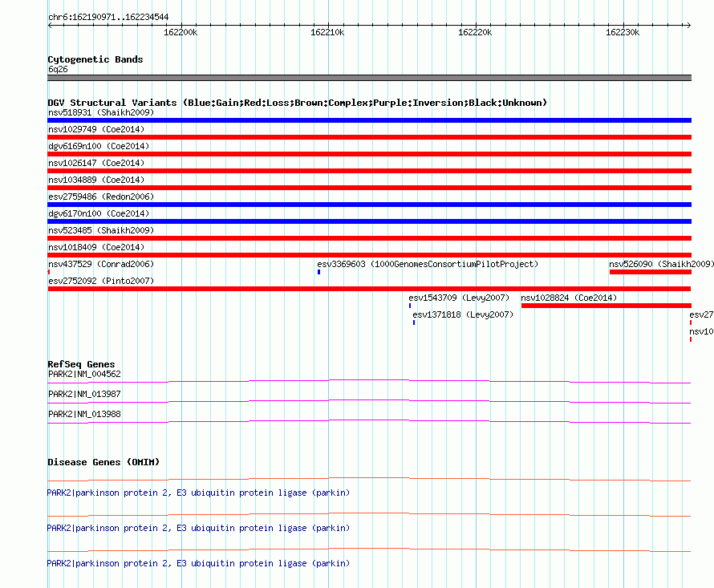Click the chr6:162190971..162234544 coordinate label

[108, 18]
